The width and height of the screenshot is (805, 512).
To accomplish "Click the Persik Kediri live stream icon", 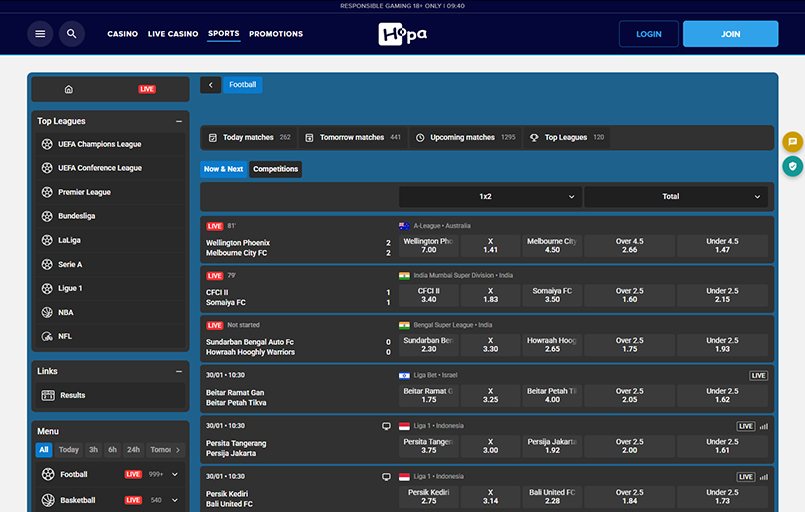I will [386, 477].
